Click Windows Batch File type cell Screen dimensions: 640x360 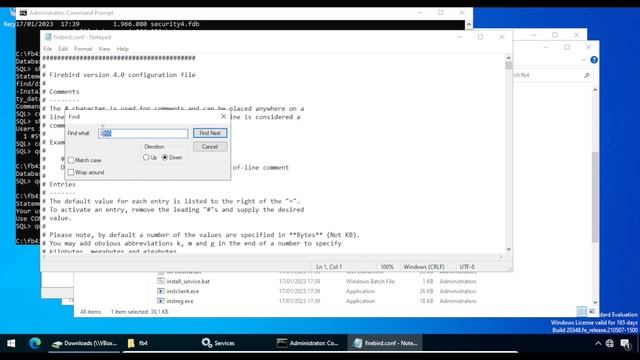click(x=370, y=282)
